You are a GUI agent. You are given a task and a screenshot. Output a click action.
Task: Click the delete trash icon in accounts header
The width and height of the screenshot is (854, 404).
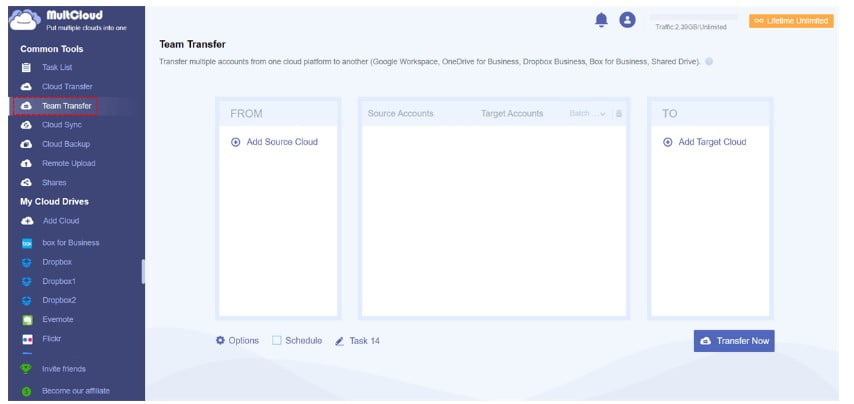619,114
